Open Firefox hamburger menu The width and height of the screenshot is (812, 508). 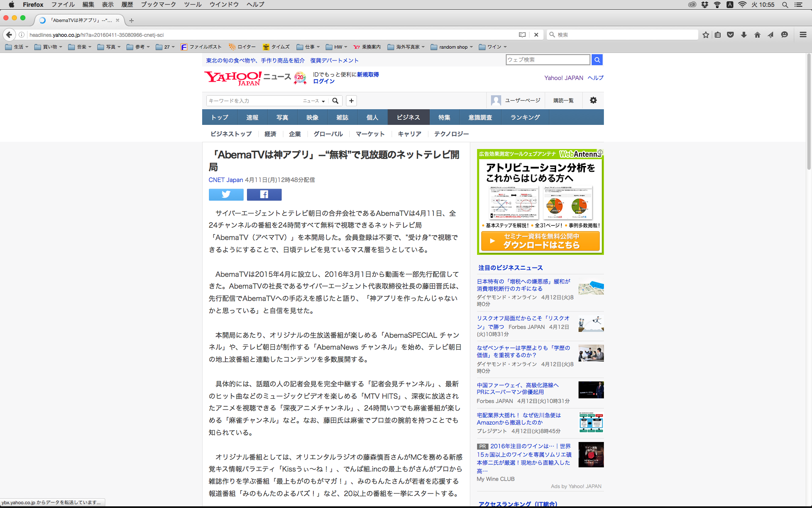[x=803, y=35]
